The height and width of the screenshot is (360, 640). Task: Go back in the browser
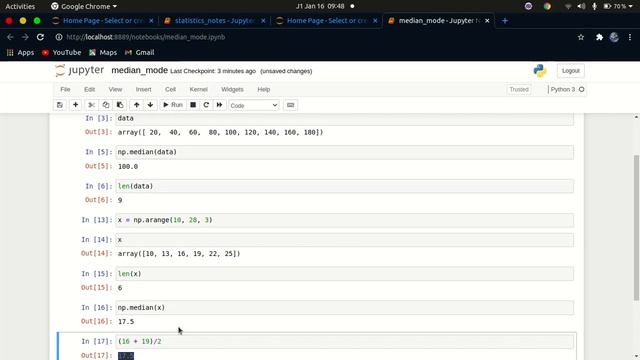point(10,37)
